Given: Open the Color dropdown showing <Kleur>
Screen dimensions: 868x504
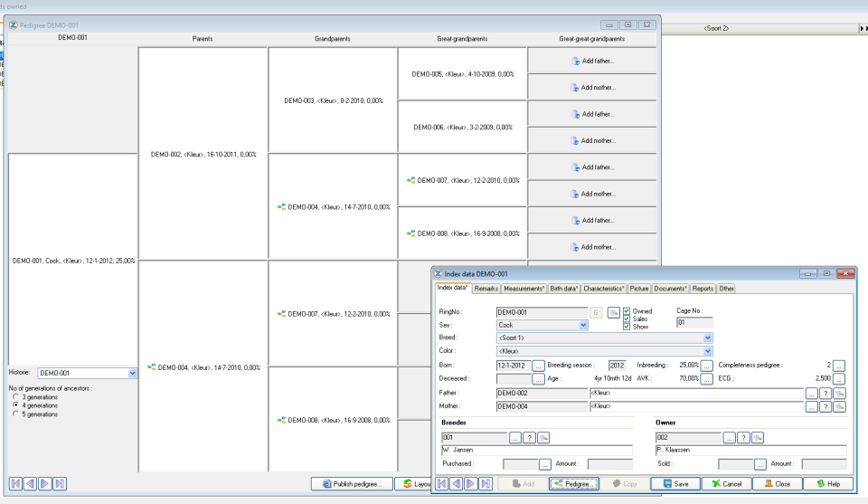Looking at the screenshot, I should click(x=707, y=351).
